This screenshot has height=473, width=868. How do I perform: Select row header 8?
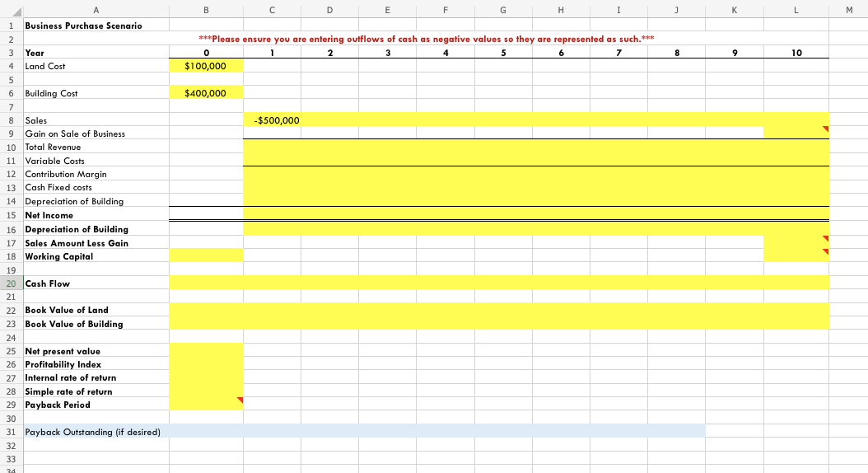[x=11, y=120]
